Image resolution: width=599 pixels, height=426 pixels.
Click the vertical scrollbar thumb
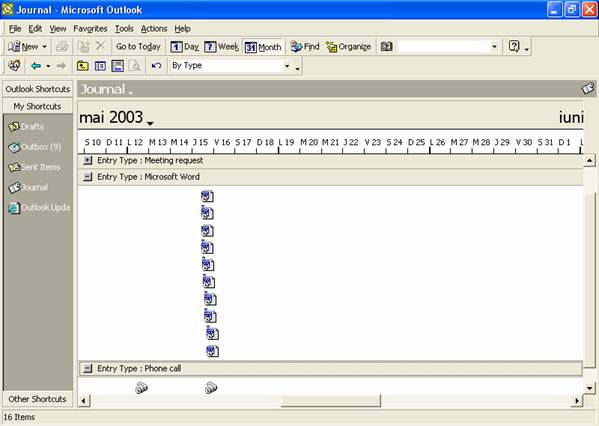pyautogui.click(x=589, y=279)
